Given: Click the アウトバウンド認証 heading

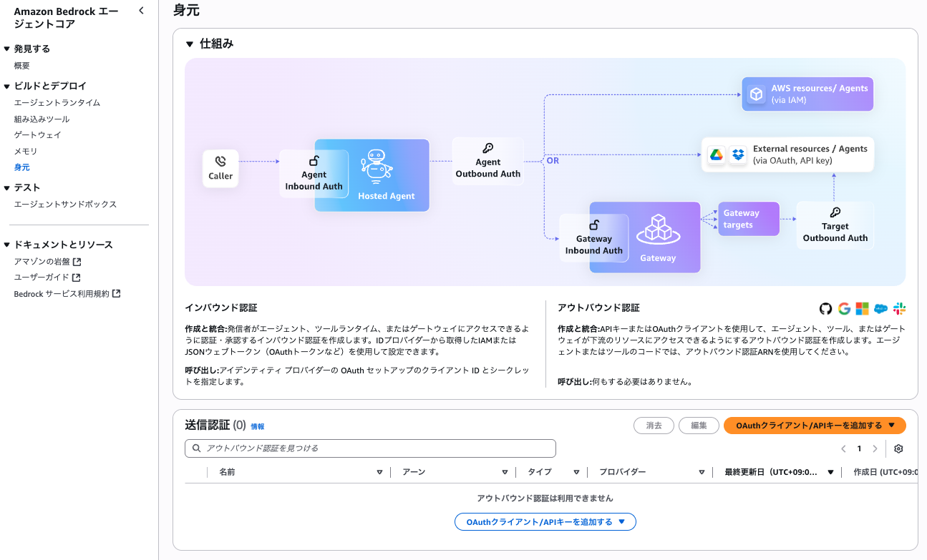Looking at the screenshot, I should pos(598,308).
